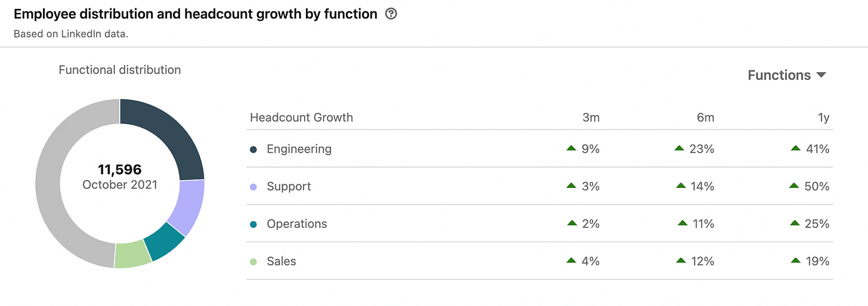Click the 11,596 total headcount number

(120, 169)
